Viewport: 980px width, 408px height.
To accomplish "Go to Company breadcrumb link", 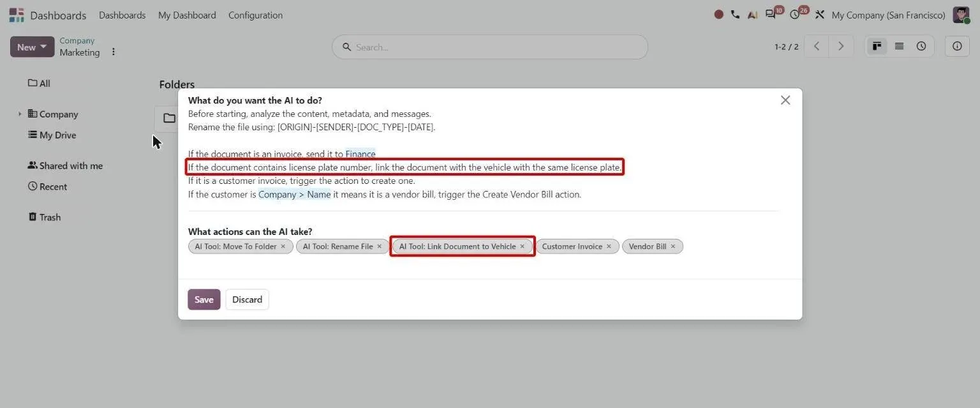I will 77,40.
